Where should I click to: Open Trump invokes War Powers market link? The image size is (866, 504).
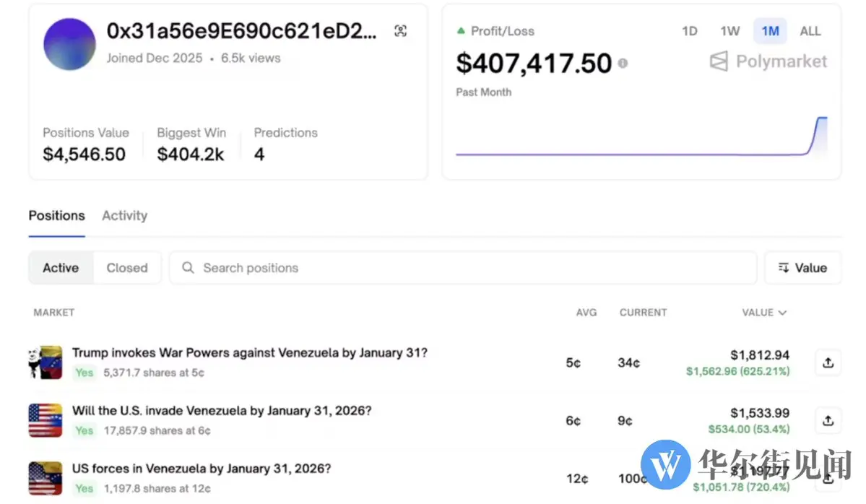(249, 353)
